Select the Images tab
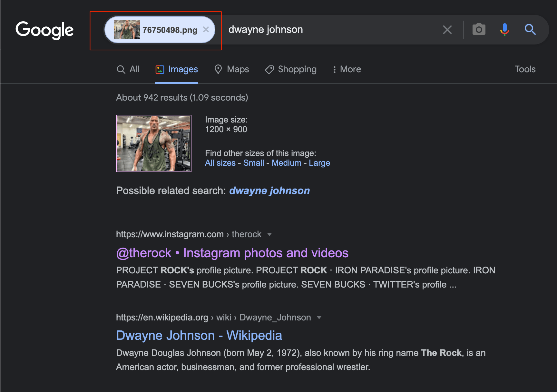Screen dimensions: 557x392 (x=176, y=69)
